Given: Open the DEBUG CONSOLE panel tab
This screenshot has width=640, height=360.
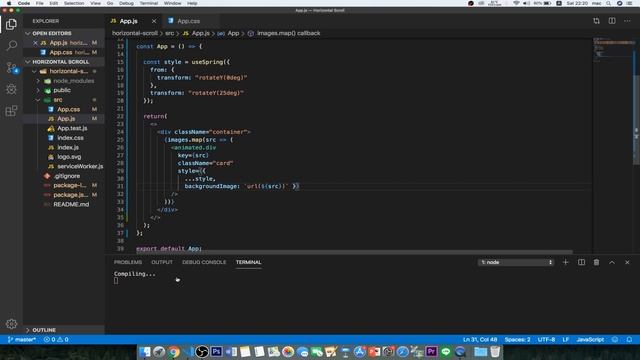Looking at the screenshot, I should (204, 262).
